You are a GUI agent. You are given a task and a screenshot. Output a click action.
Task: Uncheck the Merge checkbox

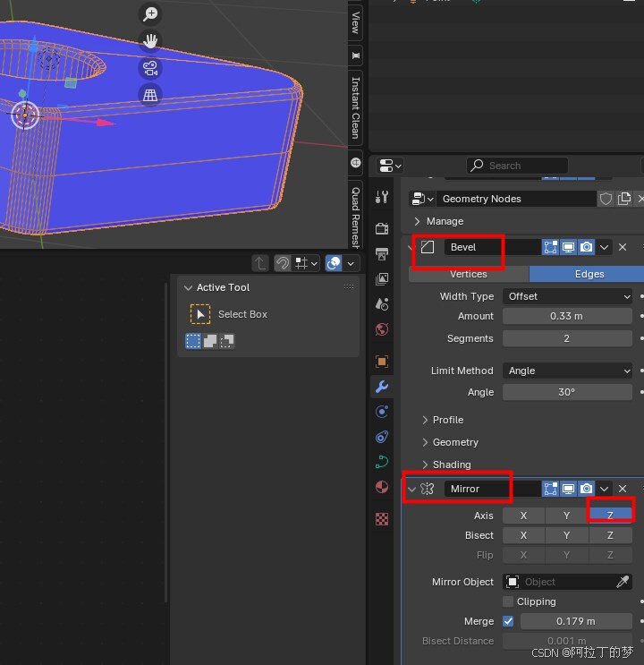(508, 621)
